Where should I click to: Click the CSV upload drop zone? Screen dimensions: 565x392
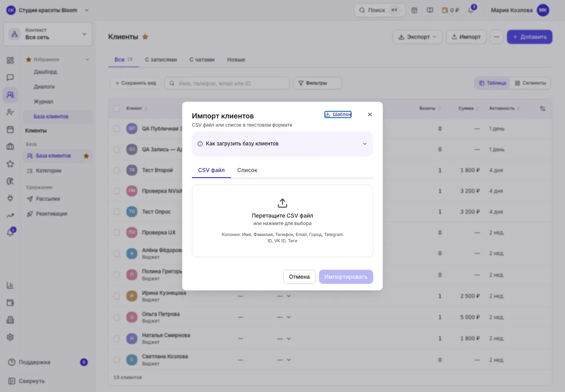[282, 221]
